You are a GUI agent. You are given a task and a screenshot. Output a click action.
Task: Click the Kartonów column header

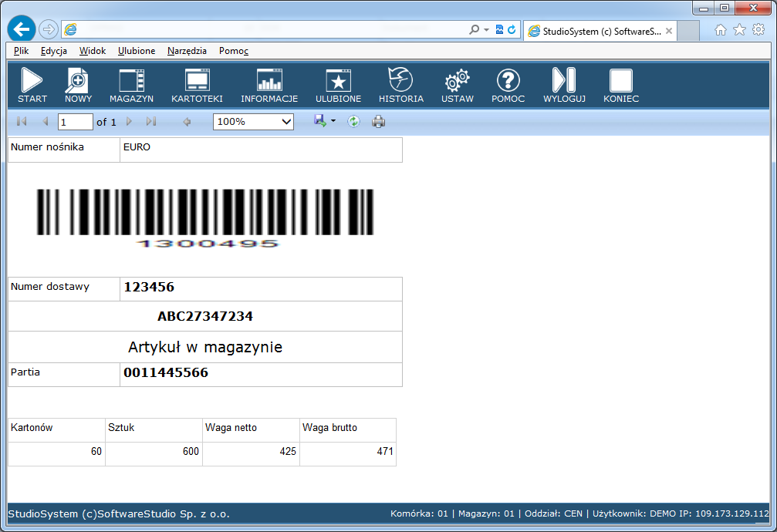pos(32,427)
